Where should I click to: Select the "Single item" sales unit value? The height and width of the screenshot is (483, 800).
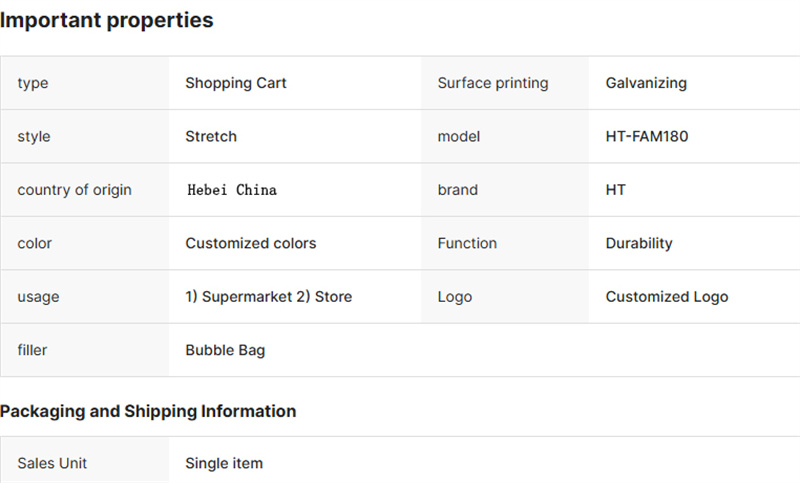(x=224, y=463)
